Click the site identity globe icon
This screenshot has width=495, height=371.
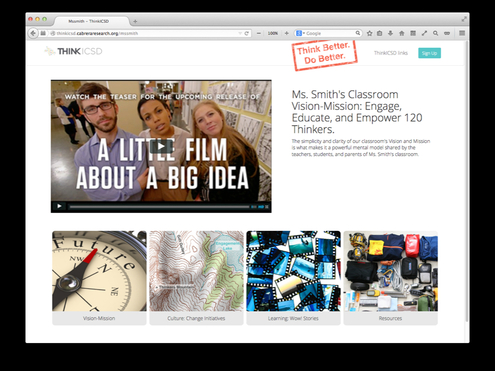tap(52, 33)
